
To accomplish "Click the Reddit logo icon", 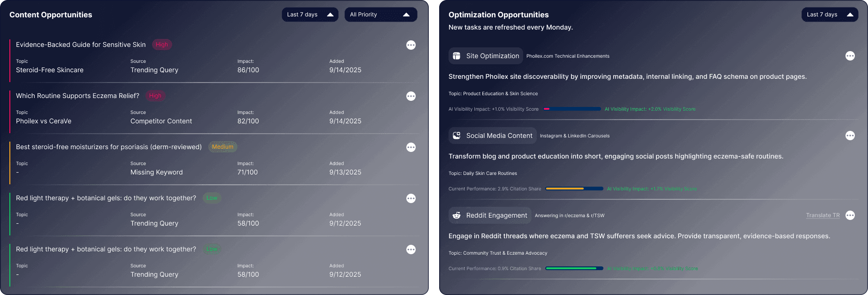I will point(457,215).
